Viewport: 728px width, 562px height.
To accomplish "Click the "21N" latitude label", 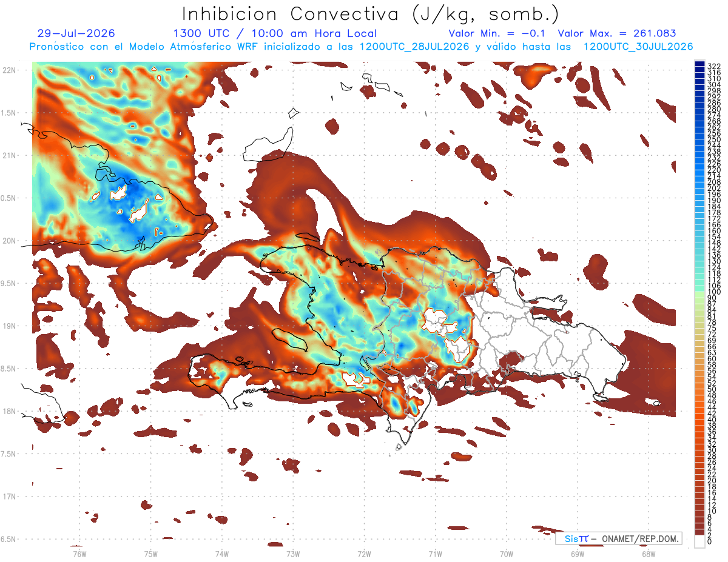I will (x=9, y=156).
